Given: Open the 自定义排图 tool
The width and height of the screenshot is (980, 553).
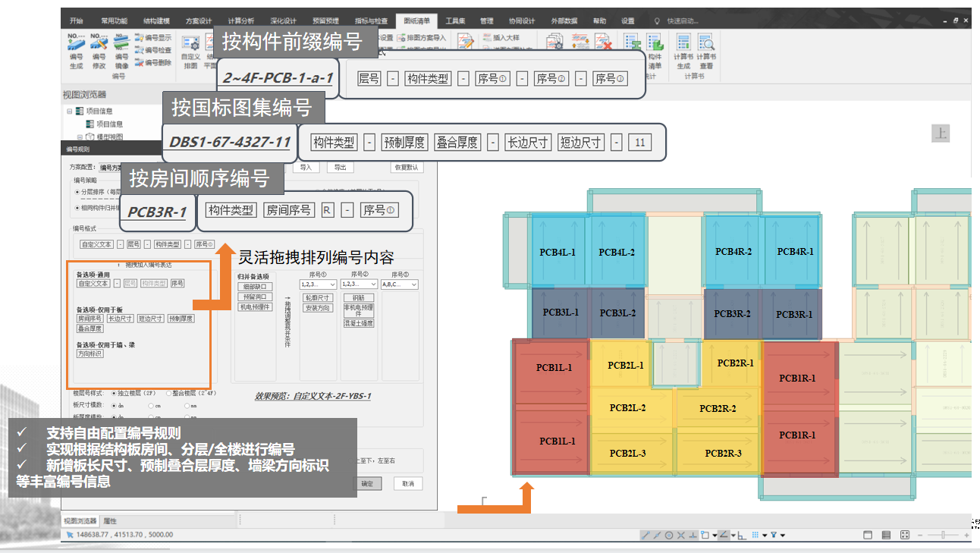Looking at the screenshot, I should tap(190, 51).
